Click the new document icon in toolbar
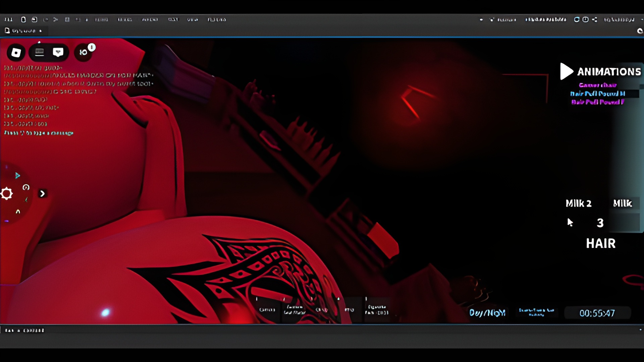 pos(23,20)
